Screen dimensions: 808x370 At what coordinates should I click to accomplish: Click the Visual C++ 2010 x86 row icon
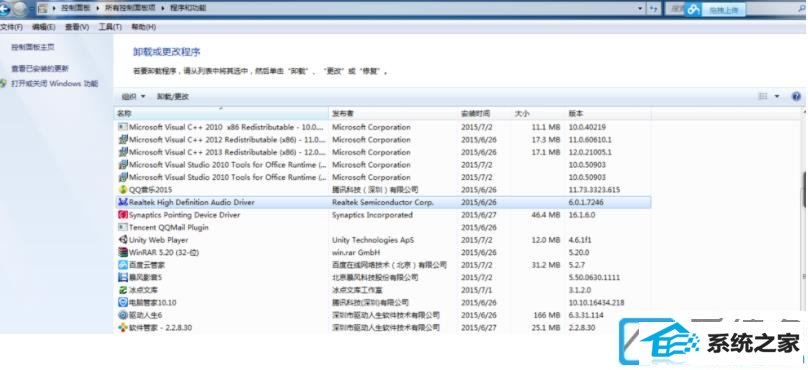(x=123, y=127)
